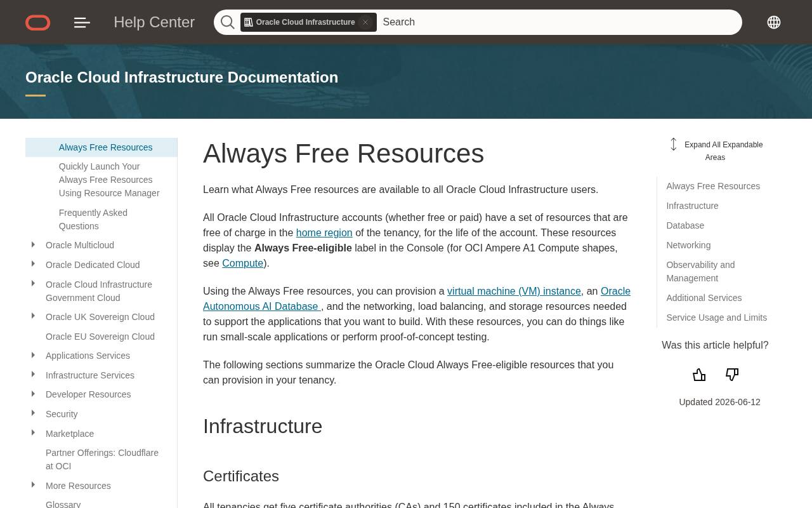The image size is (812, 508).
Task: Click the thumbs up helpful icon
Action: coord(699,375)
